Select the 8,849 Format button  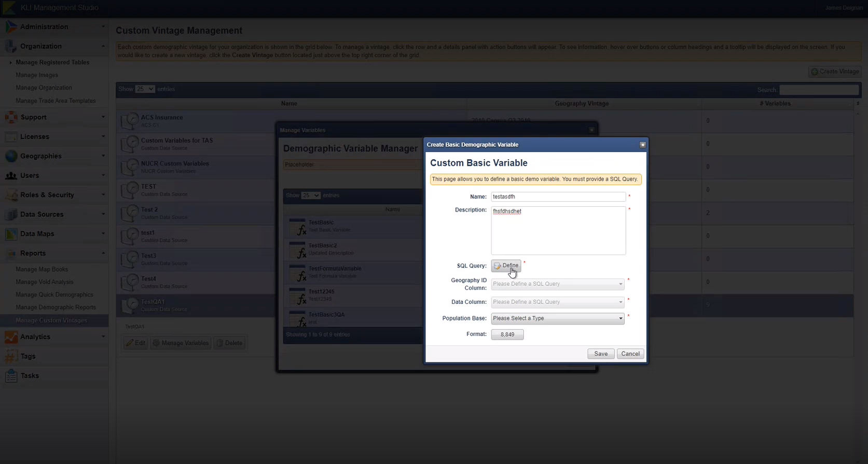coord(507,334)
